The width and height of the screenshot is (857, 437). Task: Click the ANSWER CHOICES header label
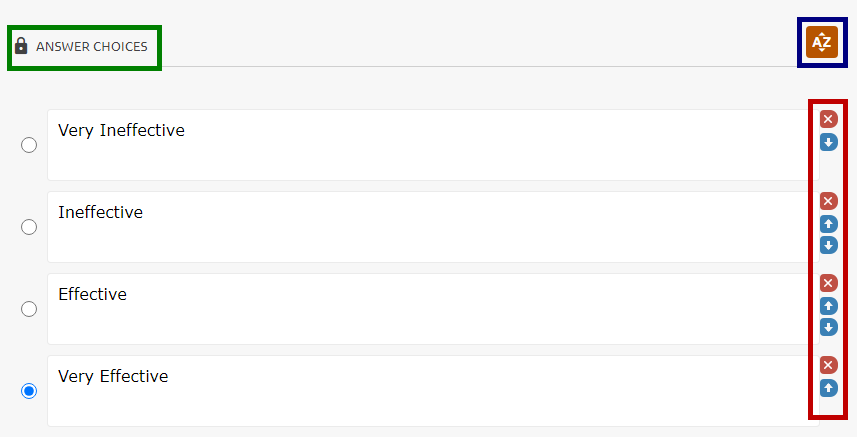pos(92,47)
